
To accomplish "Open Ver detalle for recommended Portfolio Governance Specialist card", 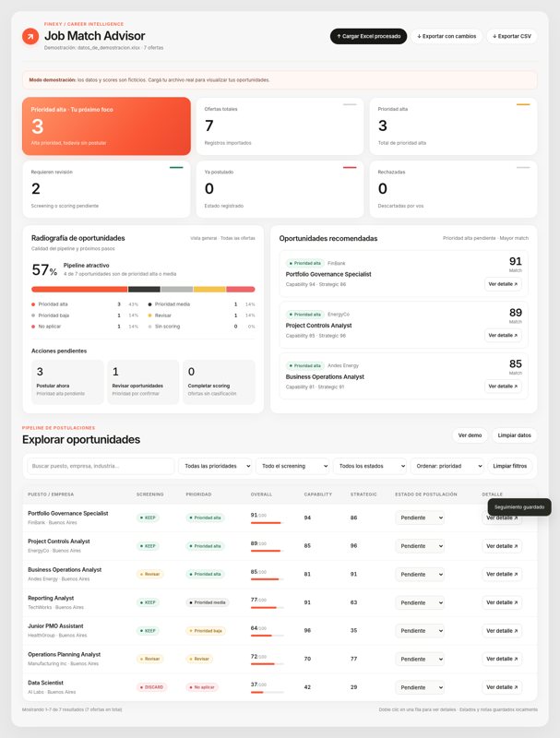I will coord(503,284).
